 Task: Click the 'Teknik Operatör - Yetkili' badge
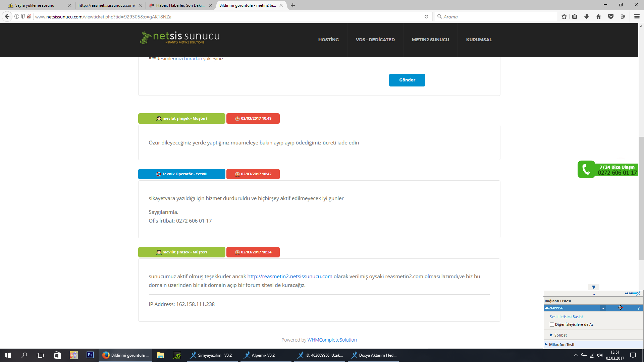click(182, 174)
